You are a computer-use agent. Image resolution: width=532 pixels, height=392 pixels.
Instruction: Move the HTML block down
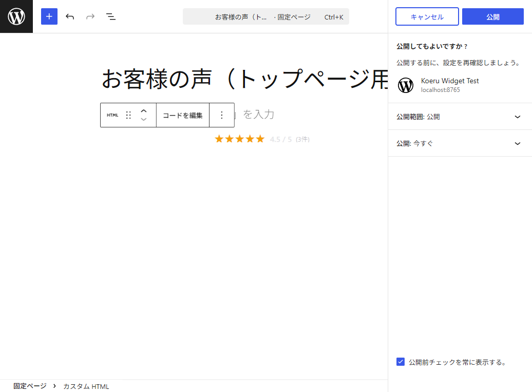pos(143,119)
